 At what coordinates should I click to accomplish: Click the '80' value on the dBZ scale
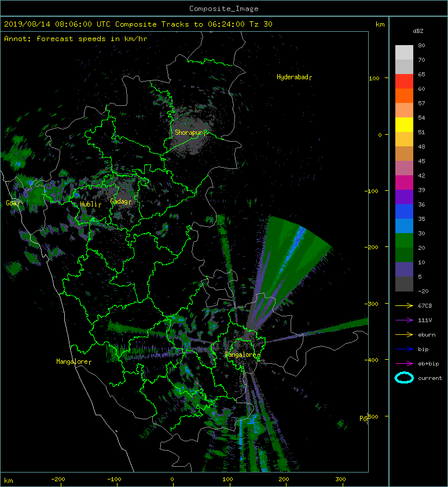pos(421,45)
